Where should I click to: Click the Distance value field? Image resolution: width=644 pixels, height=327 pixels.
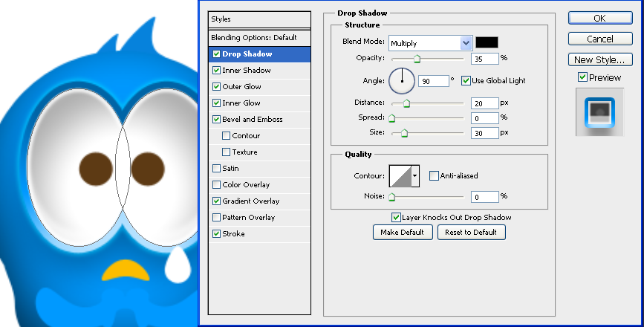point(484,103)
